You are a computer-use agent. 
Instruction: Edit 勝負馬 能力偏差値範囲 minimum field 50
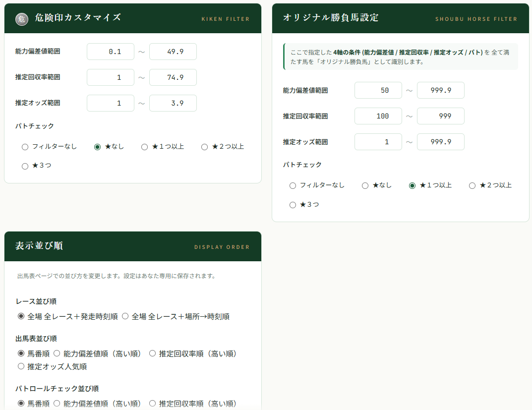378,90
